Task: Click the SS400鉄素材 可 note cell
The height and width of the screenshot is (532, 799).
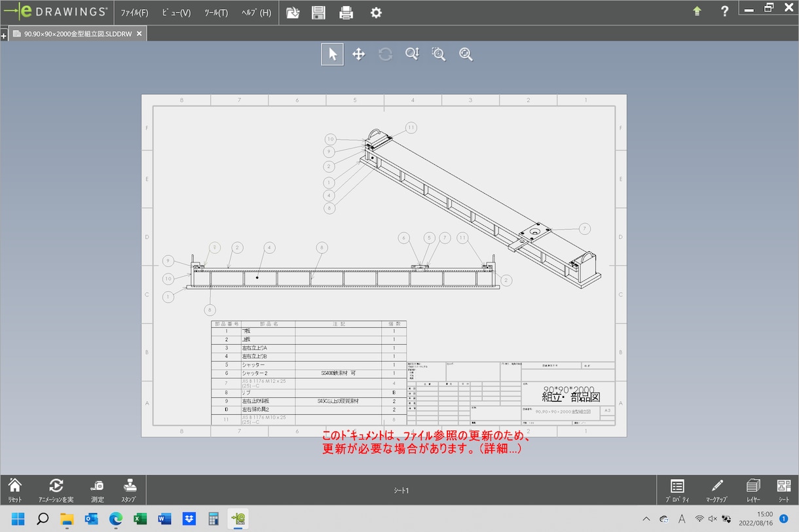Action: 338,373
